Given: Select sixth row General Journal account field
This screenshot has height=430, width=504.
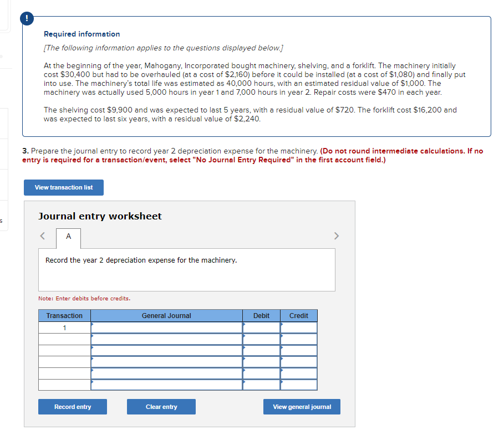Looking at the screenshot, I should (166, 385).
